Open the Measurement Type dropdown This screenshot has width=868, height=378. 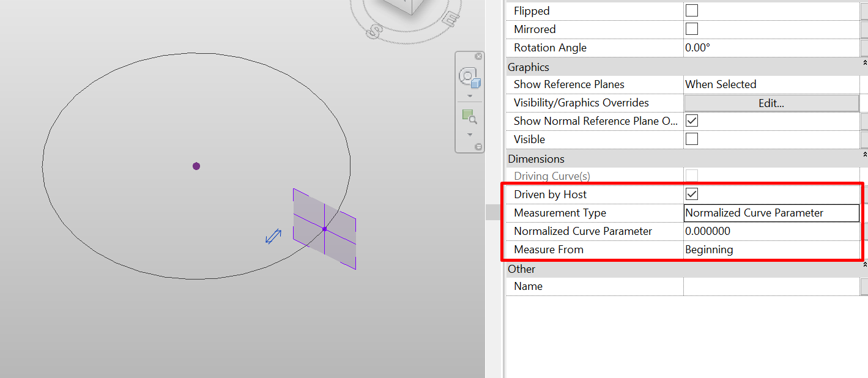click(771, 213)
